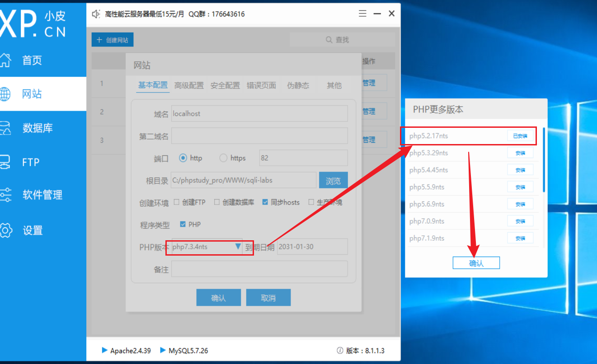Enable the 创建FTP checkbox

coord(177,202)
